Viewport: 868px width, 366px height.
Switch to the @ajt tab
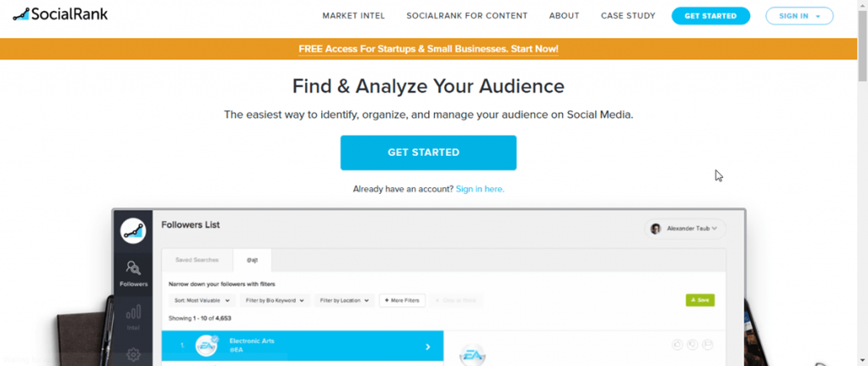[253, 260]
